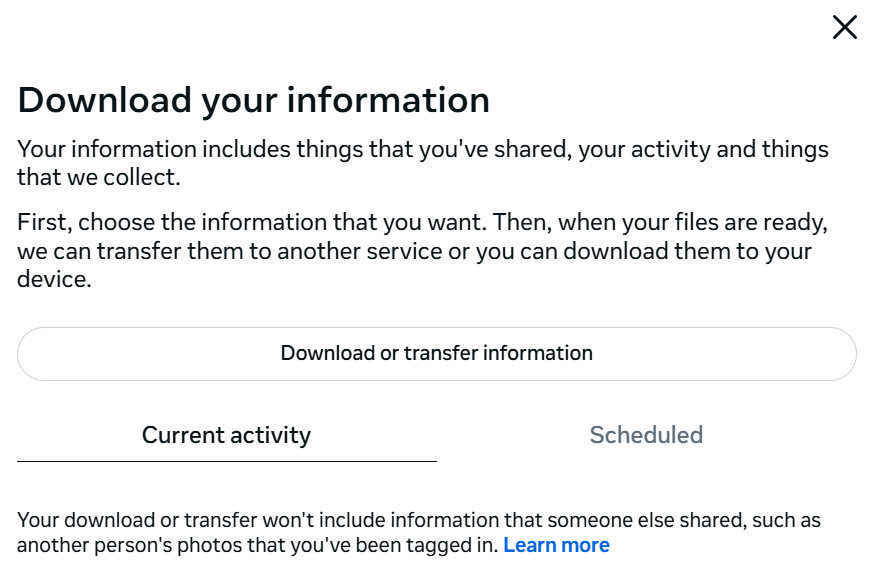Screen dimensions: 871x577
Task: Click the Download or transfer information button
Action: pos(436,353)
